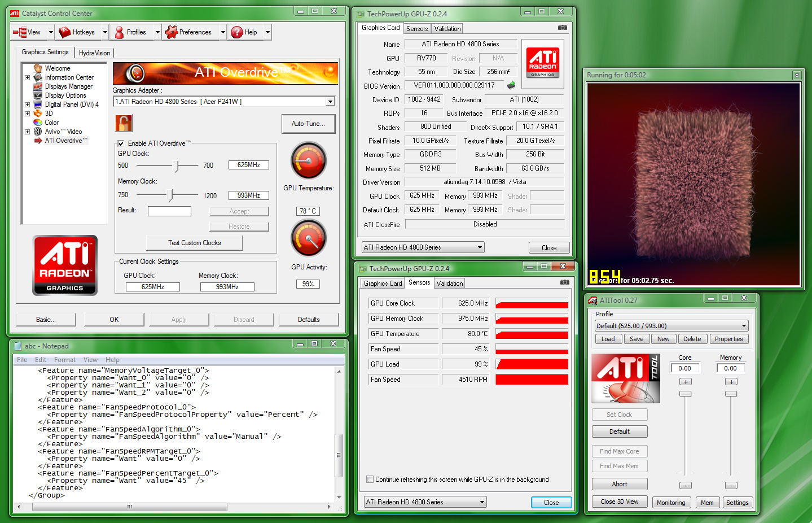Open the Hotkeys toolbar icon
The height and width of the screenshot is (523, 812).
(x=65, y=32)
